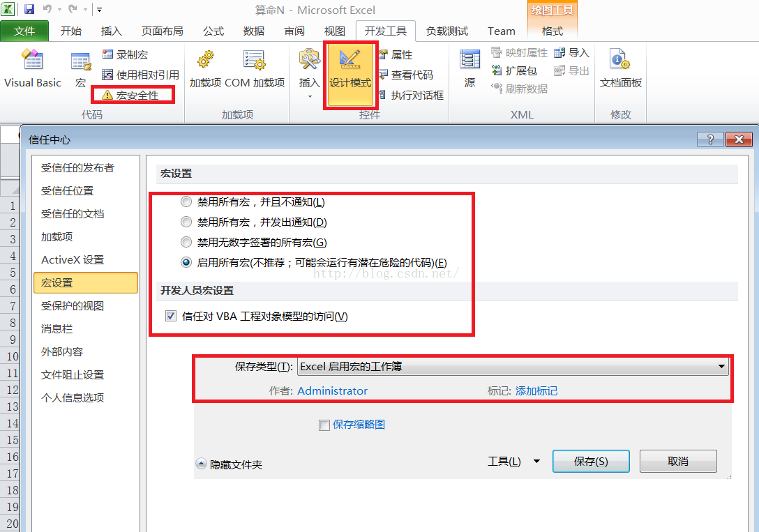The width and height of the screenshot is (759, 532).
Task: Switch to the 格式 drawing tools tab
Action: [552, 31]
